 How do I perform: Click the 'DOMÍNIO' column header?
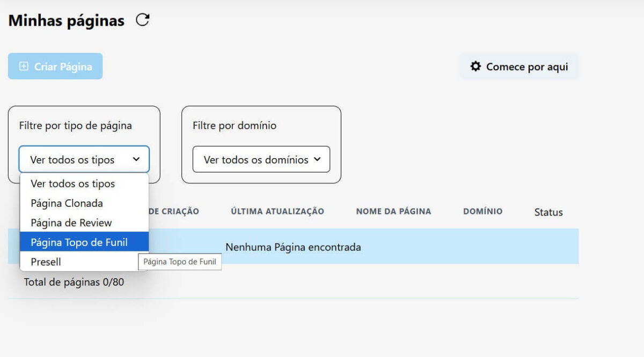(x=482, y=211)
